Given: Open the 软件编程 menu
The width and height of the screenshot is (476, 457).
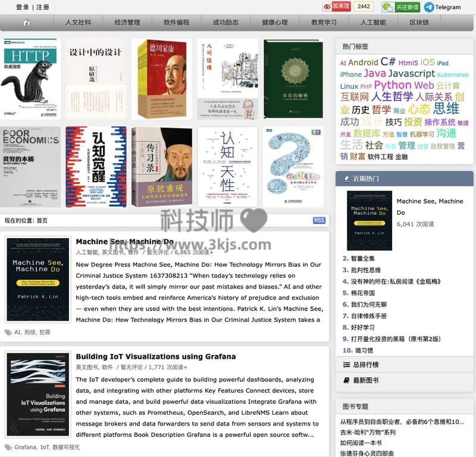Looking at the screenshot, I should pyautogui.click(x=176, y=23).
